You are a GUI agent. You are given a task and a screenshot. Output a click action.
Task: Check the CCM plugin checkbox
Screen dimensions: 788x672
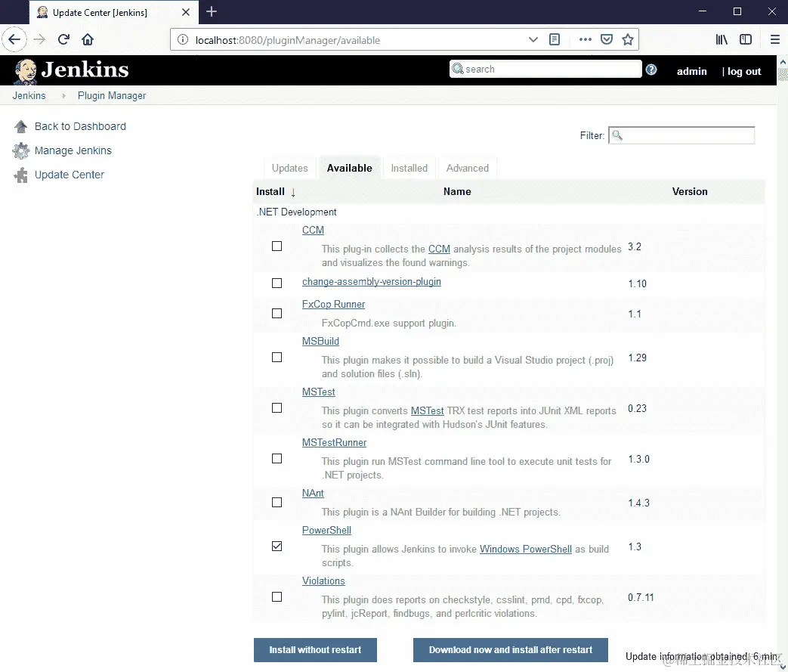277,246
